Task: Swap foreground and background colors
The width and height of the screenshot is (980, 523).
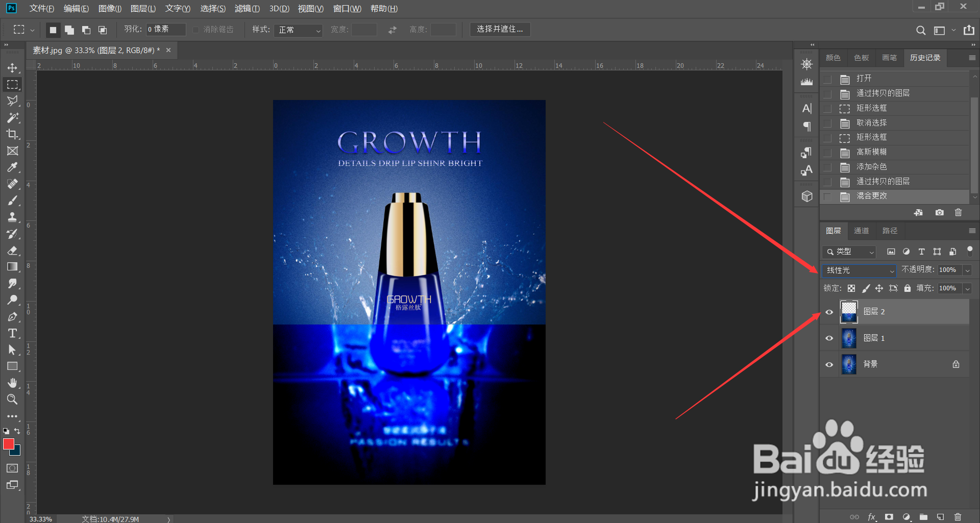Action: 17,431
